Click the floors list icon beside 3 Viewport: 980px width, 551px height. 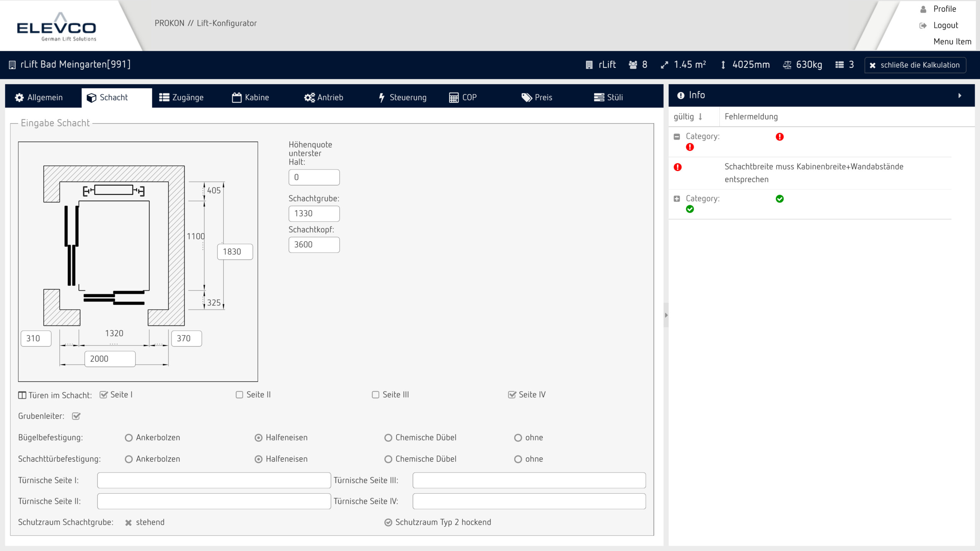pos(840,65)
